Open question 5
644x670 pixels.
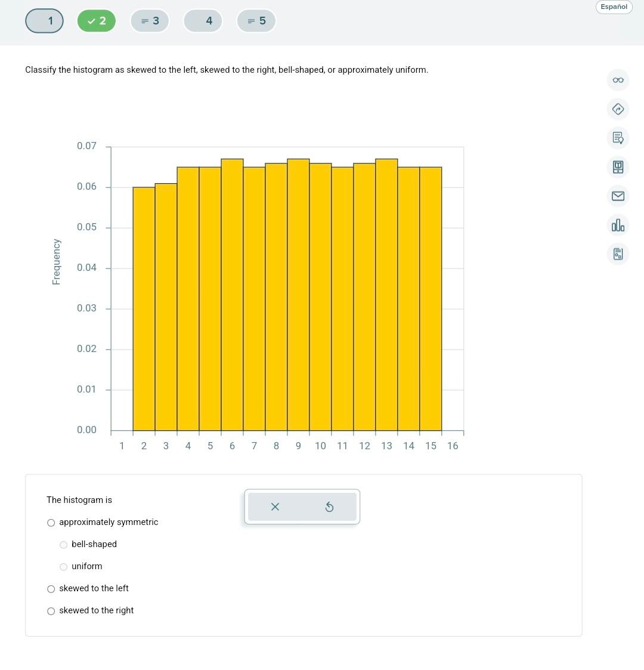click(x=256, y=20)
